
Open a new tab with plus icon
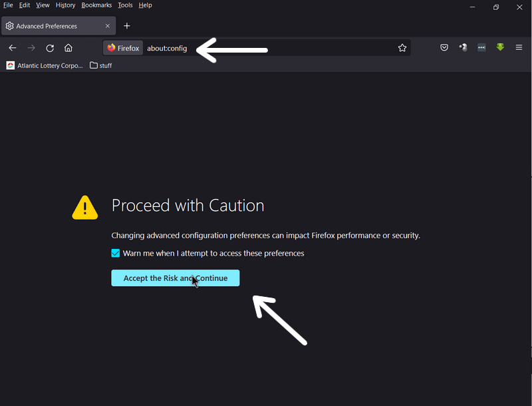[x=127, y=26]
